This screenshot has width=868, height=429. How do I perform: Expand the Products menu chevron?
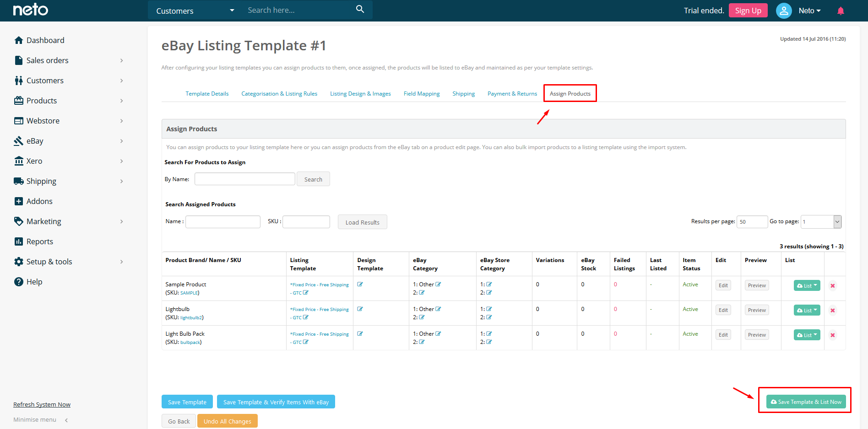click(x=121, y=101)
